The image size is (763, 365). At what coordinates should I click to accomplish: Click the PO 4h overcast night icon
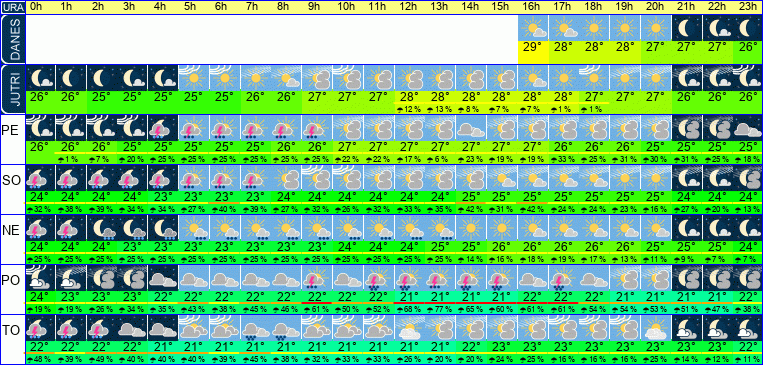tap(163, 278)
